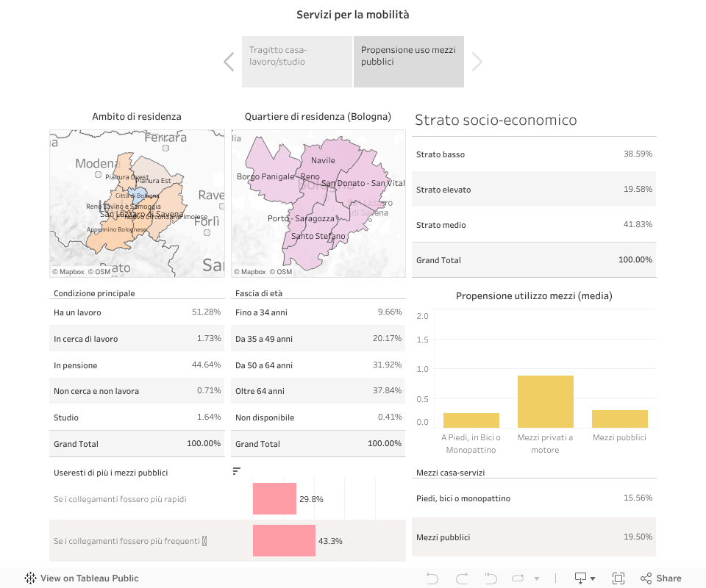Click the Strato basso row
The image size is (706, 588).
[534, 154]
